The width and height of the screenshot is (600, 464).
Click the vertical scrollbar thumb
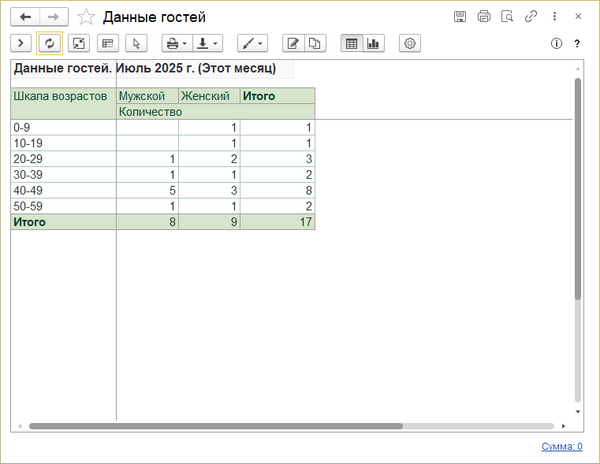(578, 189)
